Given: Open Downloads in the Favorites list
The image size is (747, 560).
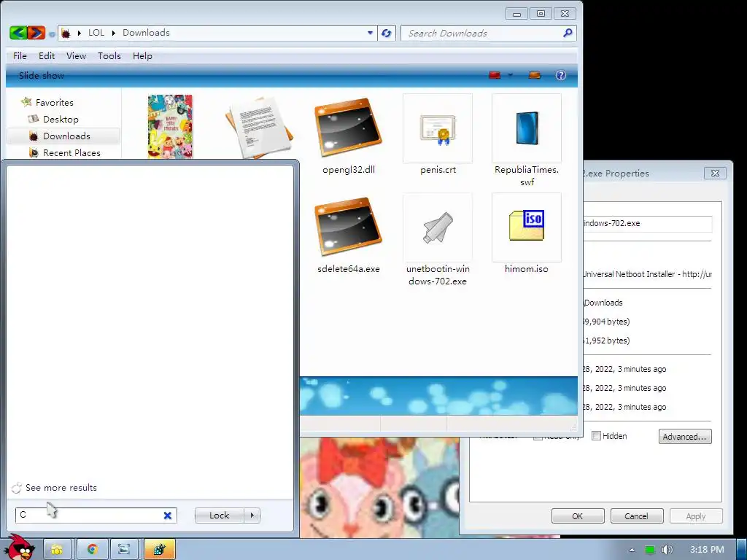Looking at the screenshot, I should (66, 136).
